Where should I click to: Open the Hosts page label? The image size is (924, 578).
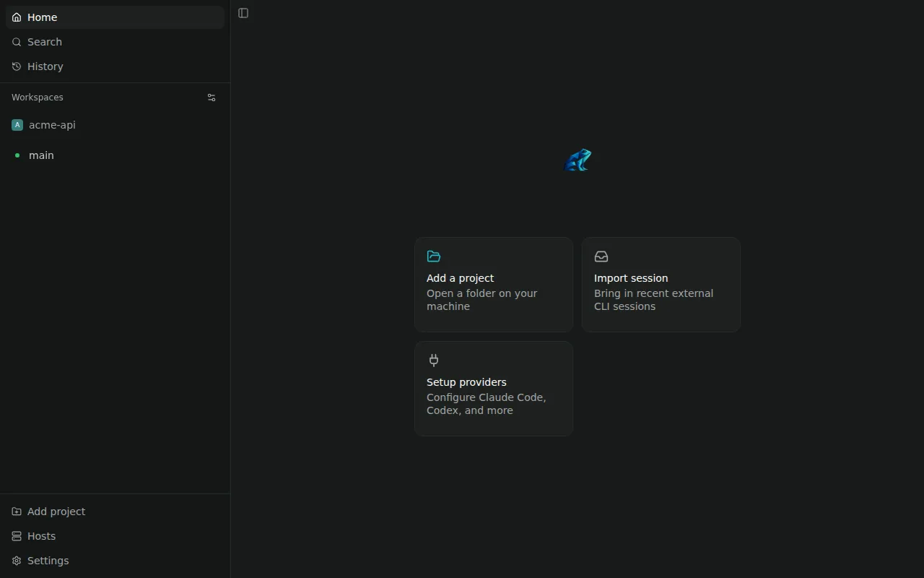(41, 536)
